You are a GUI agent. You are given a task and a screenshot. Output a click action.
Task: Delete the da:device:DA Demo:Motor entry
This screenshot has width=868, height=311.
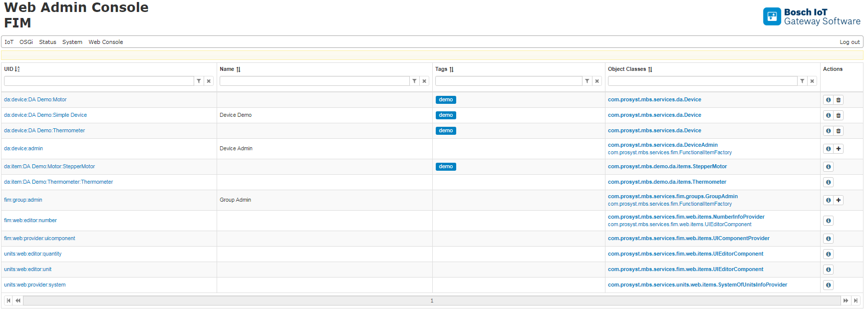(839, 100)
